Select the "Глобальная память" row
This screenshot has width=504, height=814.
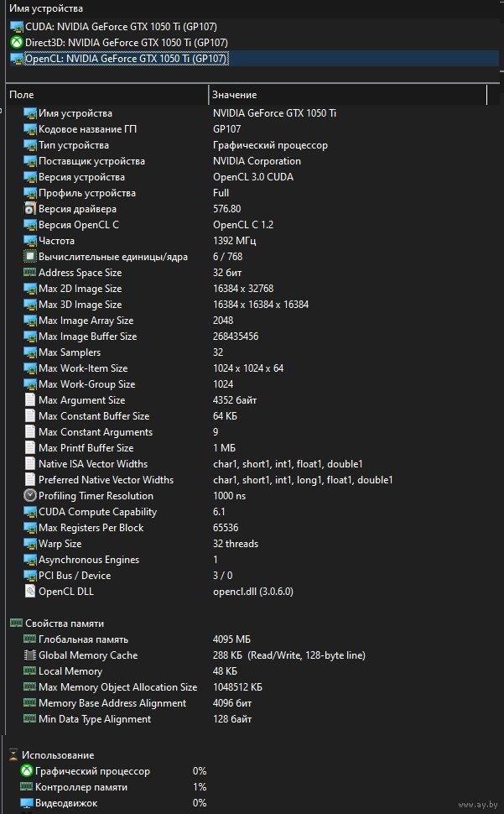coord(83,639)
